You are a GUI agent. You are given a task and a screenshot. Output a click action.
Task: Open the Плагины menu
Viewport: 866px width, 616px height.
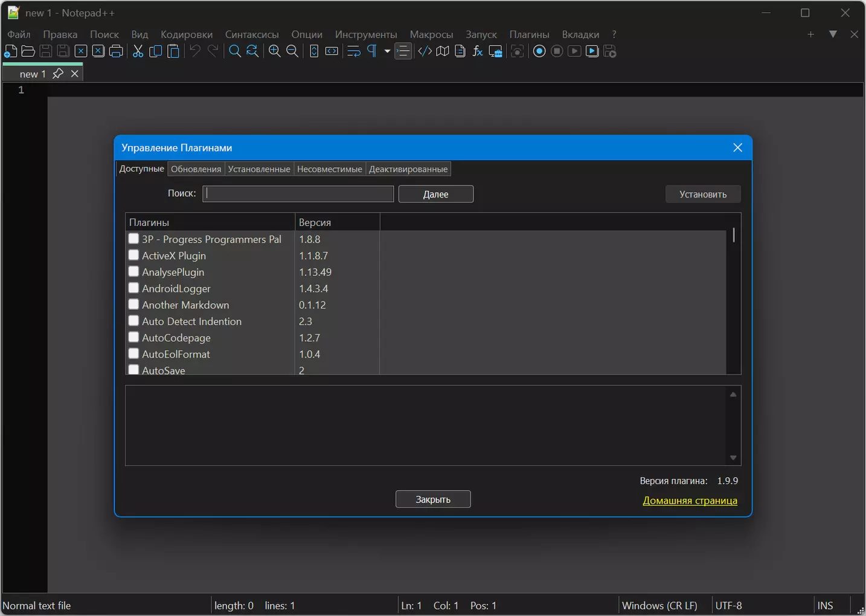click(530, 34)
